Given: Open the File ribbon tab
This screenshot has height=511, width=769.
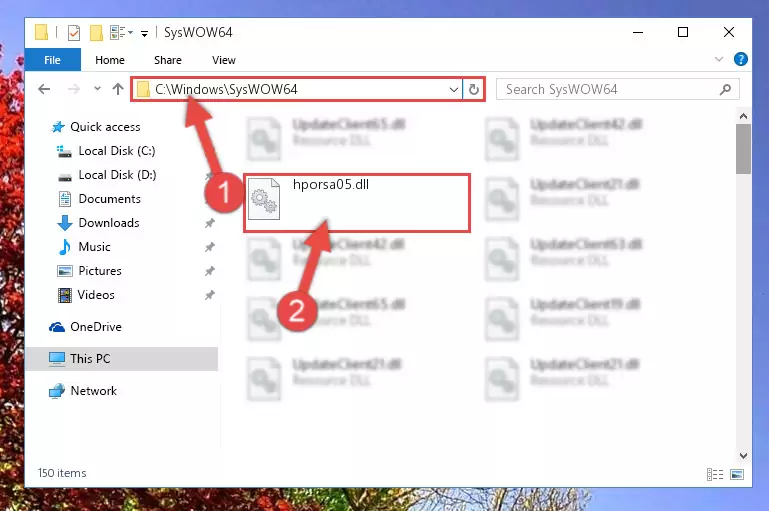Looking at the screenshot, I should [52, 60].
